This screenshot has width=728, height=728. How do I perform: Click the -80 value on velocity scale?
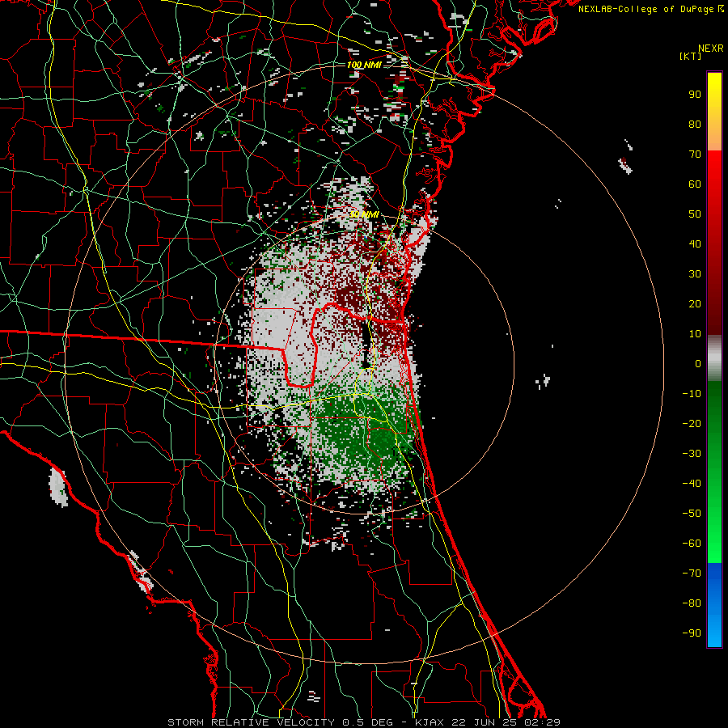[692, 603]
